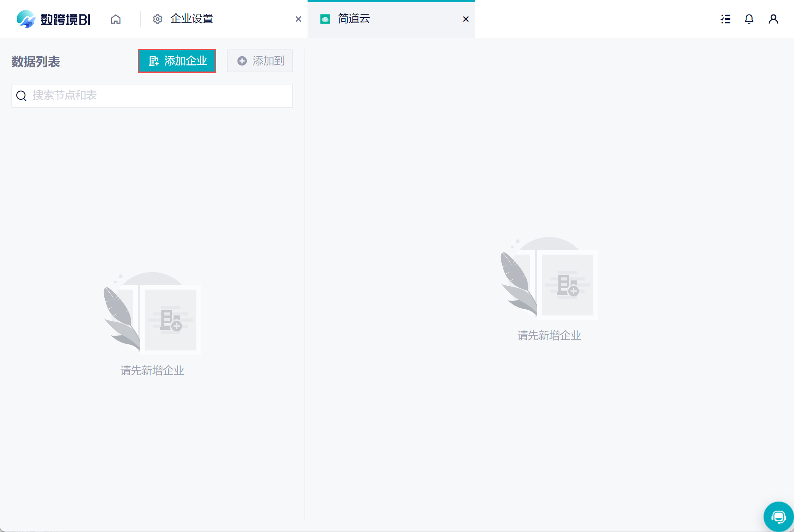Click the right panel empty-state illustration

coord(549,279)
